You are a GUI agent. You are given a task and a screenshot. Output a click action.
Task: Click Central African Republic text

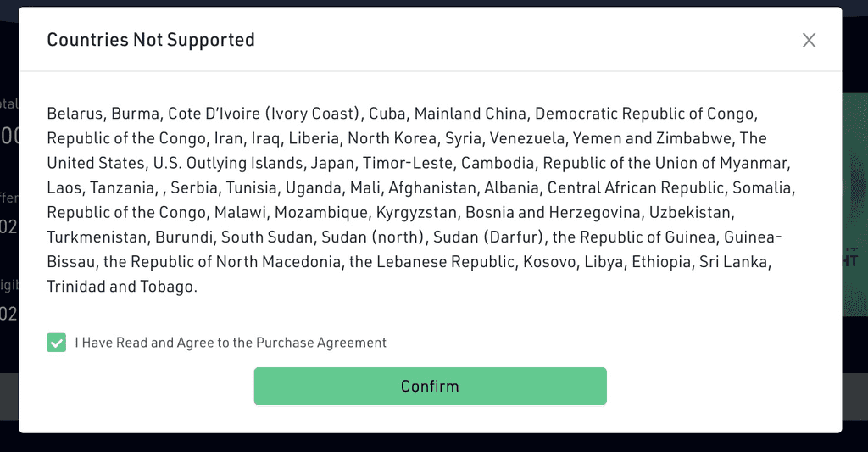pos(636,187)
